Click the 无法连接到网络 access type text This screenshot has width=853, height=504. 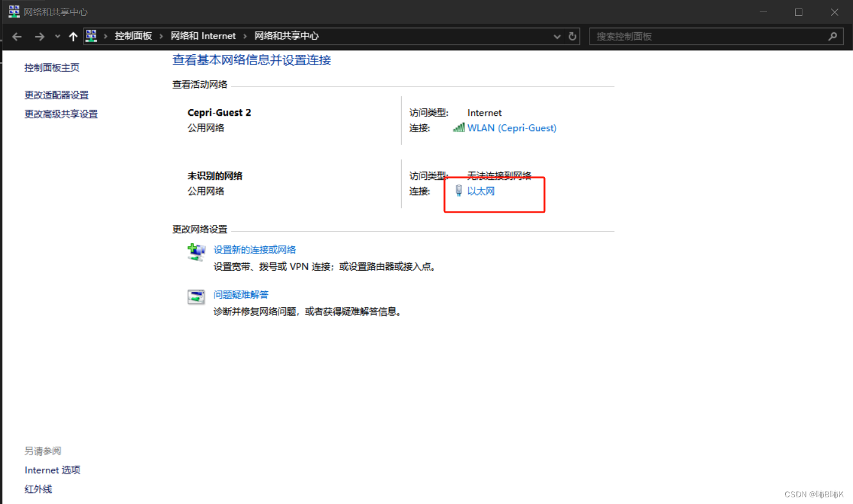pos(499,176)
